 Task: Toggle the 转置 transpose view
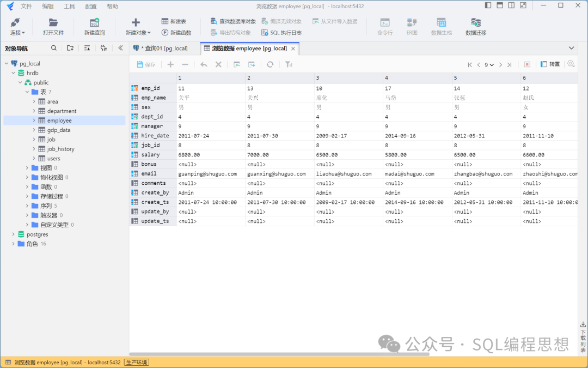(x=550, y=64)
